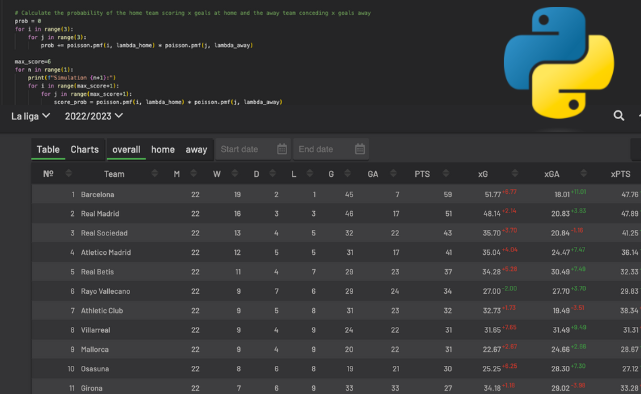Click Barcelona's points value 59
641x394 pixels.
pyautogui.click(x=448, y=195)
